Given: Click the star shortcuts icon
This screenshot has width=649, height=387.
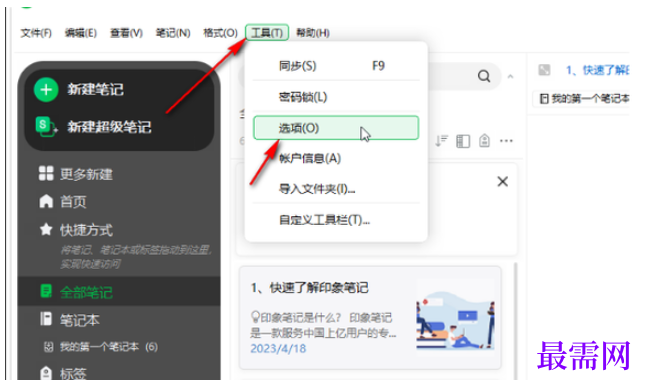Looking at the screenshot, I should [x=46, y=229].
